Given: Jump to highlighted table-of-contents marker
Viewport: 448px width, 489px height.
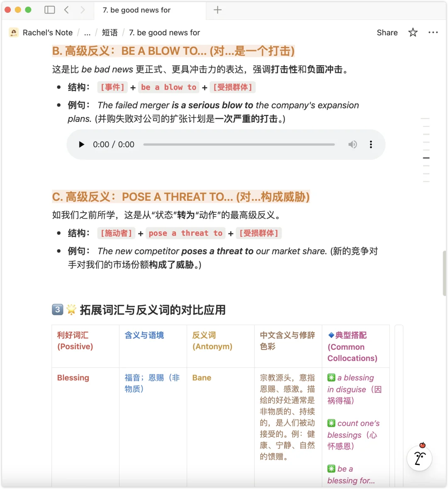Looking at the screenshot, I should coord(426,158).
